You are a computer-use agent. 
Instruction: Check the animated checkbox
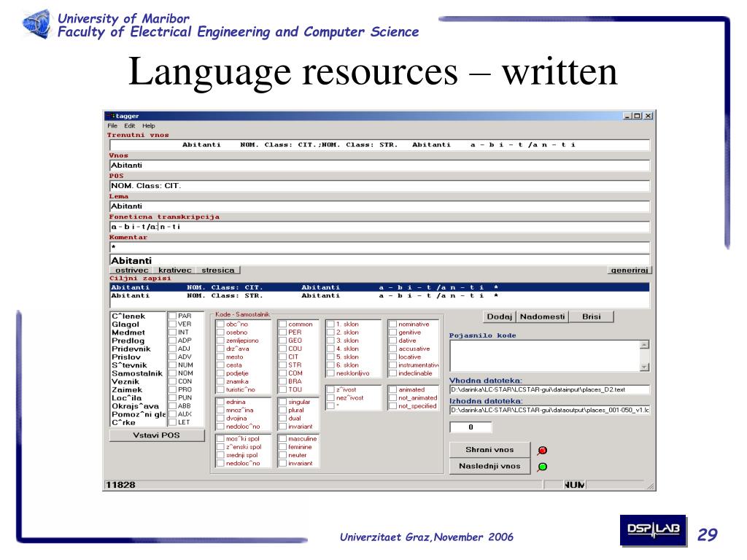click(393, 390)
